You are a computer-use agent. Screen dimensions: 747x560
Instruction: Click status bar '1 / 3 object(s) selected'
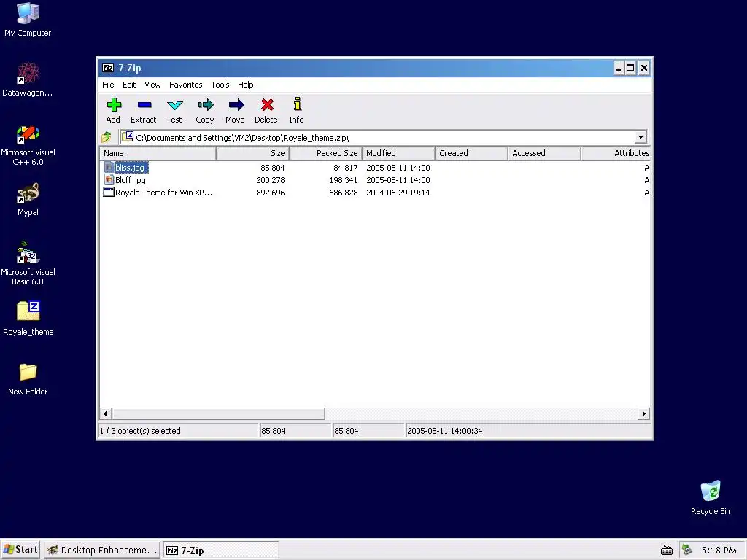pyautogui.click(x=140, y=431)
